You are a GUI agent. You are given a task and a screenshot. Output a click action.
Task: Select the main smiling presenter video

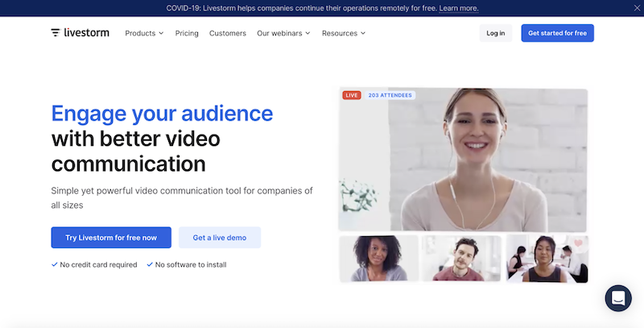tap(463, 161)
